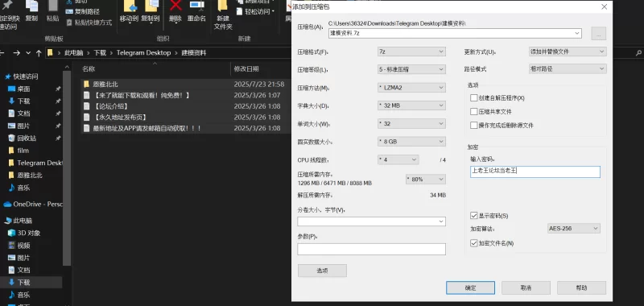
Task: Open the 更新方式 dropdown showing 添加并替换文件
Action: tap(568, 52)
